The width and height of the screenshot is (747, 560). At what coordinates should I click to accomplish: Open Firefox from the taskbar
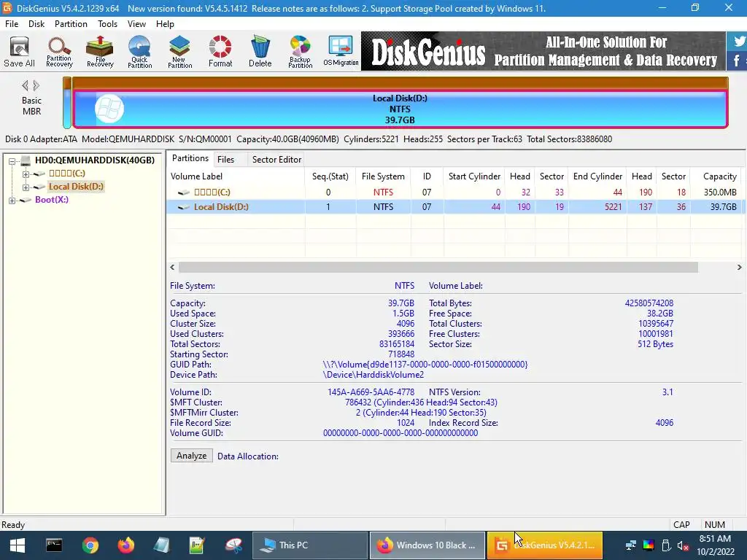126,545
